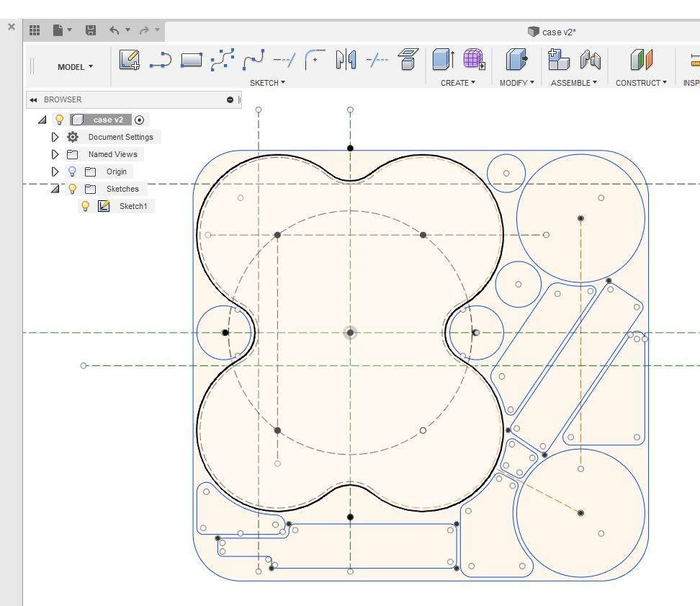Activate case v2 component radio button
700x606 pixels.
pyautogui.click(x=140, y=120)
